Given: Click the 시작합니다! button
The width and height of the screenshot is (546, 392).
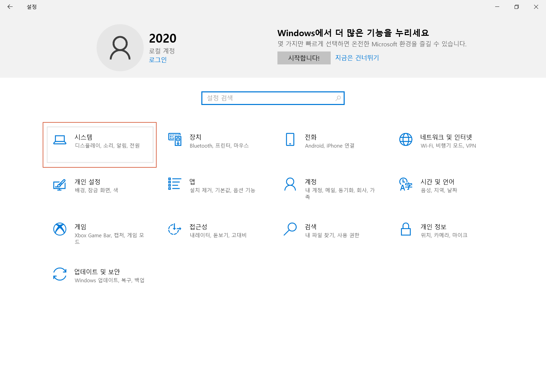Looking at the screenshot, I should (x=304, y=58).
